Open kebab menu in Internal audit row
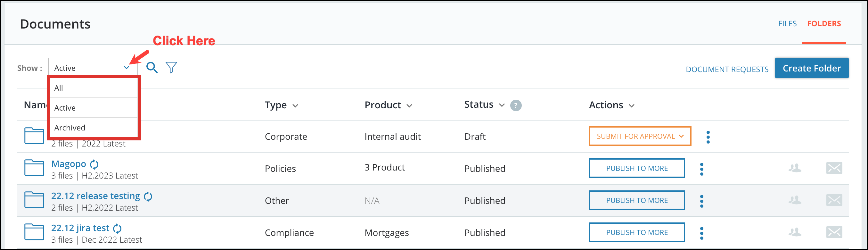868x250 pixels. pyautogui.click(x=708, y=137)
